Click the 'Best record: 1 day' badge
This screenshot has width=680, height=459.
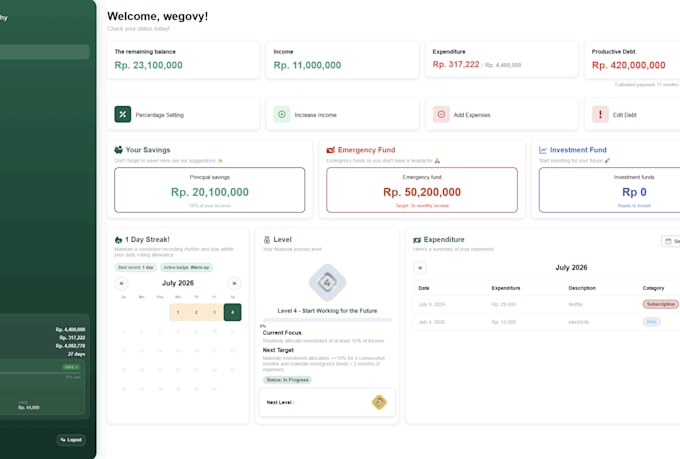[136, 267]
